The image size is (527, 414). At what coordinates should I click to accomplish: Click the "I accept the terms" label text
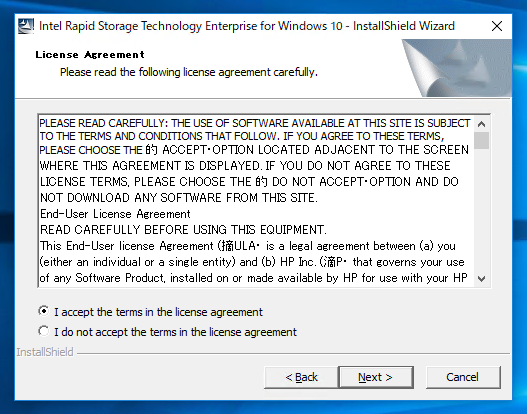pos(158,312)
